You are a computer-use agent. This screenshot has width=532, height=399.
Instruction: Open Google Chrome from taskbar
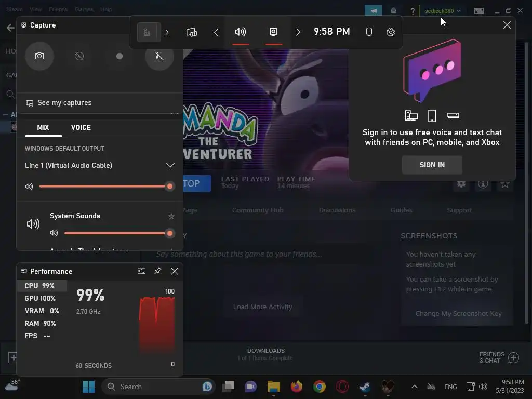tap(320, 387)
